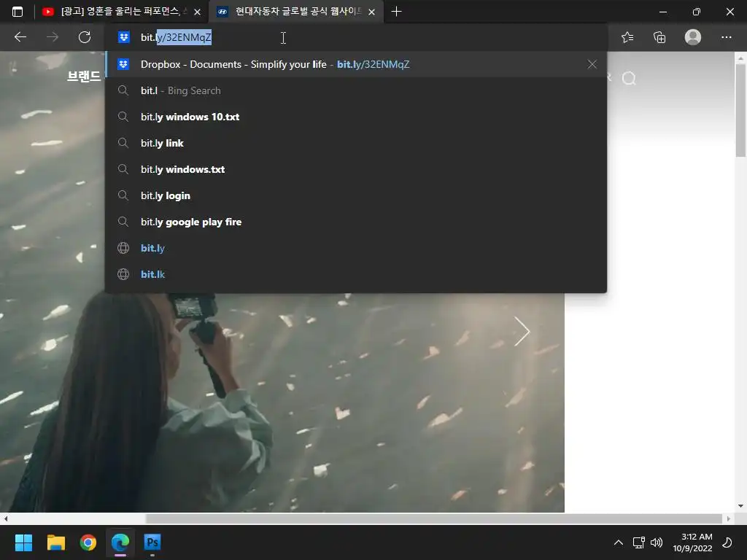Open the clock showing 3:12 AM
The width and height of the screenshot is (747, 560).
[x=693, y=542]
